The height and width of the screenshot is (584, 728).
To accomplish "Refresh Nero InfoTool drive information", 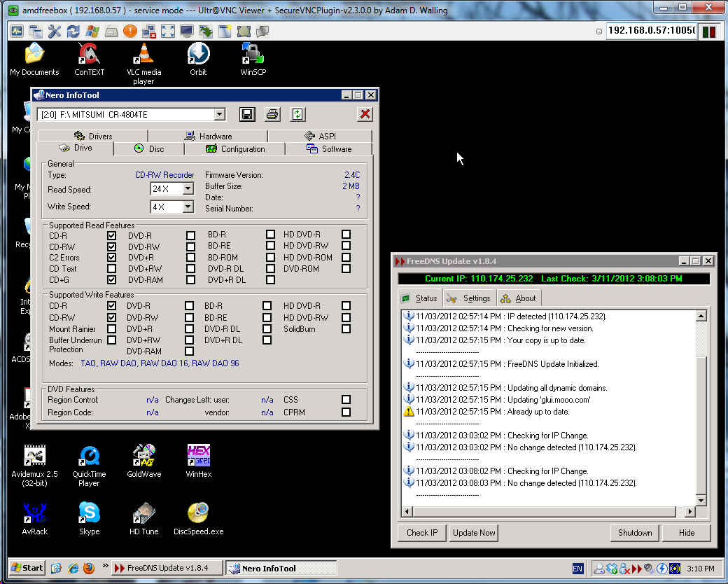I will click(x=297, y=114).
